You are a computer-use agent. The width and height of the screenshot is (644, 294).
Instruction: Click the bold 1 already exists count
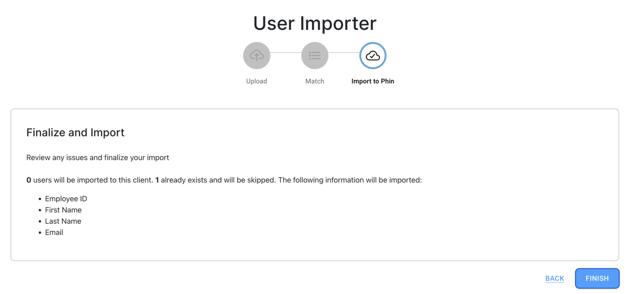157,180
